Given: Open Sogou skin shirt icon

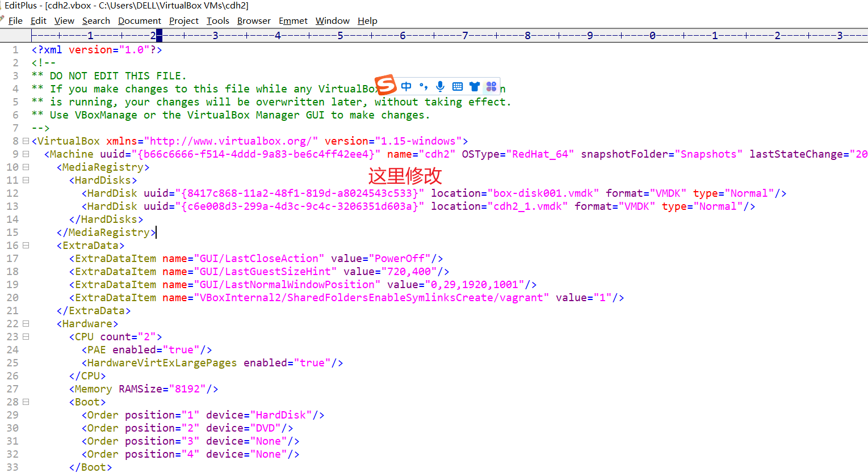Looking at the screenshot, I should (x=475, y=87).
